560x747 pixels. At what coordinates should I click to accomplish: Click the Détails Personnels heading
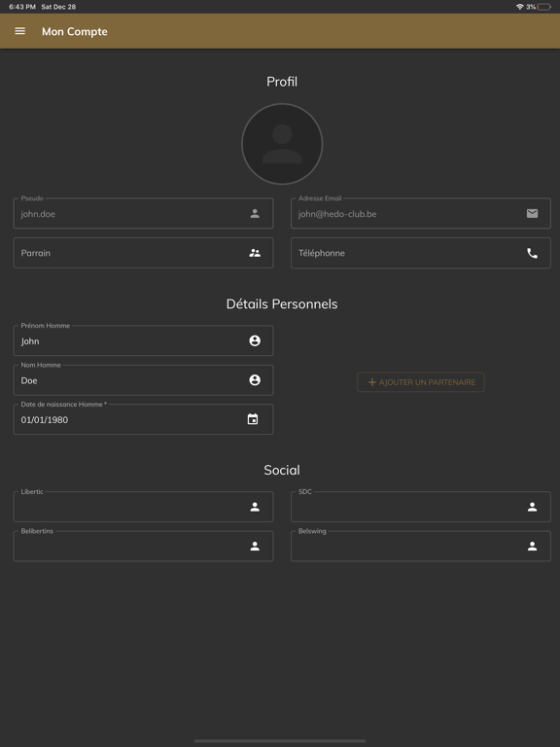click(282, 303)
